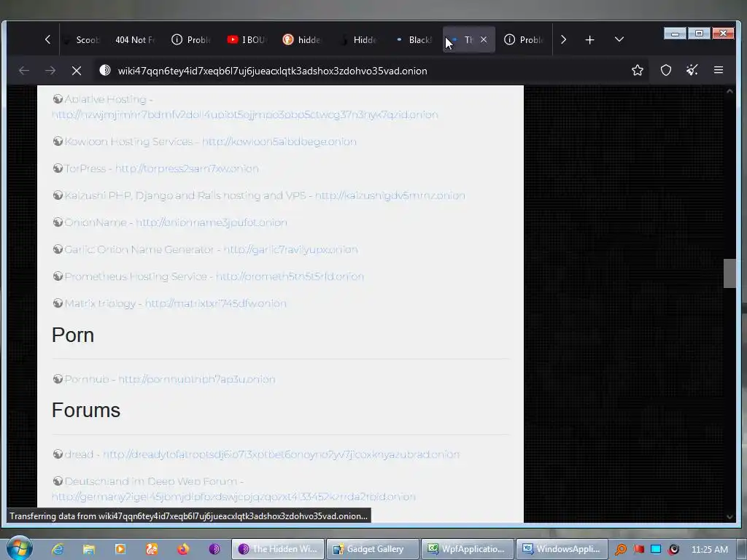Viewport: 747px width, 560px height.
Task: Click the page vertical scrollbar thumb
Action: point(729,273)
